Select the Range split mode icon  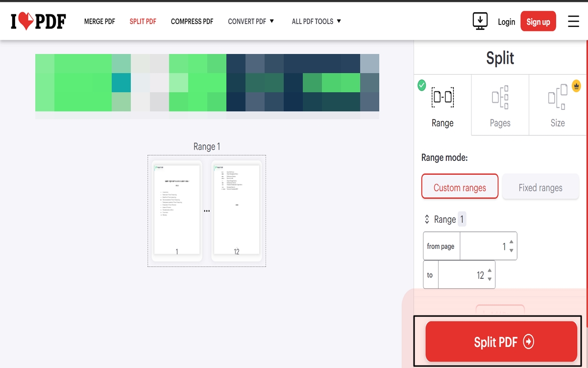tap(442, 97)
